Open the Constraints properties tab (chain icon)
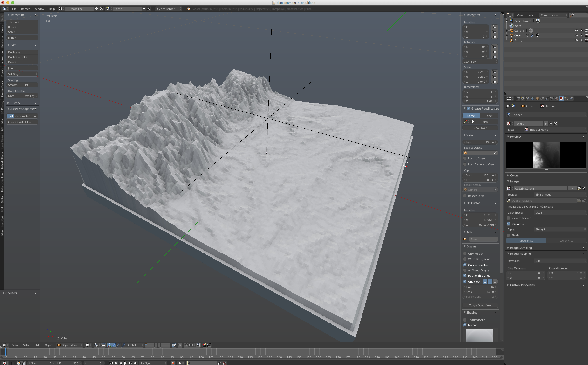Viewport: 588px width, 365px height. tap(542, 98)
